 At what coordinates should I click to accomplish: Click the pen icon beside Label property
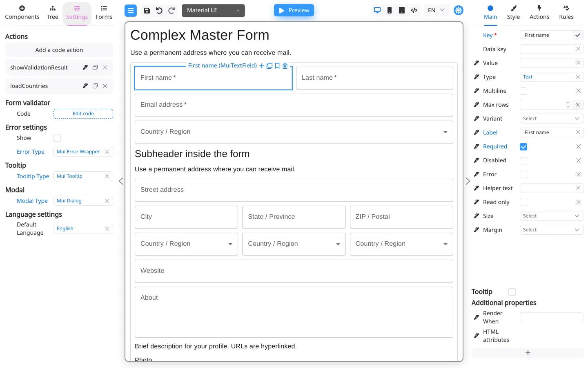(x=477, y=132)
